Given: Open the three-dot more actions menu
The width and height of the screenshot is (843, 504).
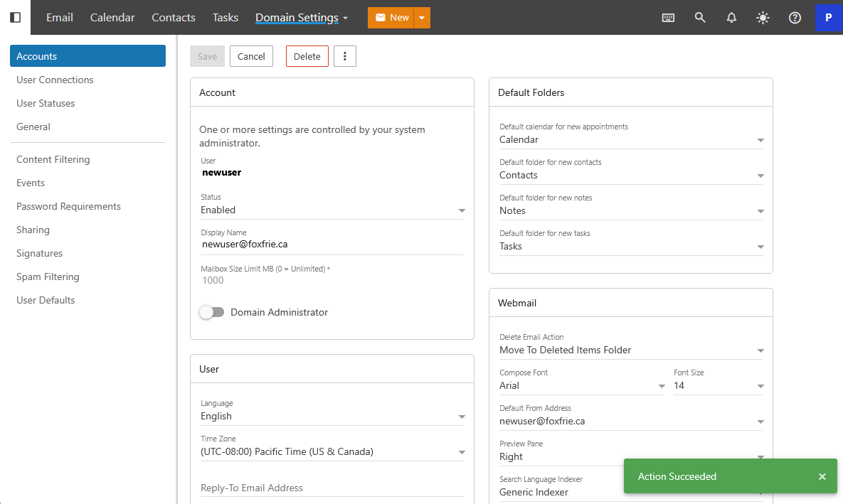Looking at the screenshot, I should 345,56.
